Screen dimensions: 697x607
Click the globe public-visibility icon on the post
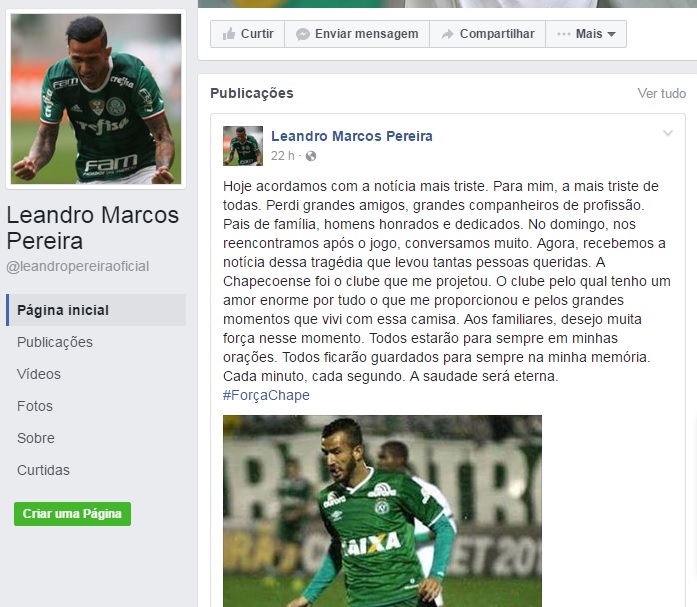pos(311,156)
